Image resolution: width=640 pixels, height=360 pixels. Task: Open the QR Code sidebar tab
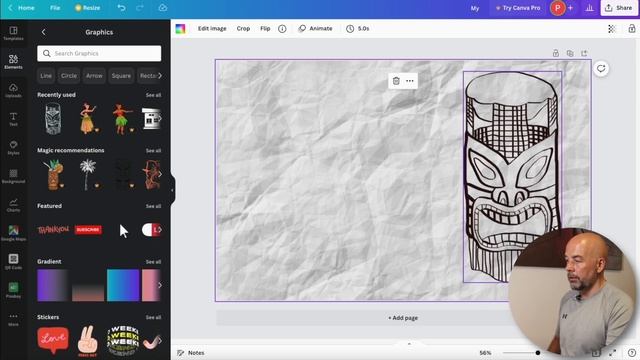[x=13, y=262]
